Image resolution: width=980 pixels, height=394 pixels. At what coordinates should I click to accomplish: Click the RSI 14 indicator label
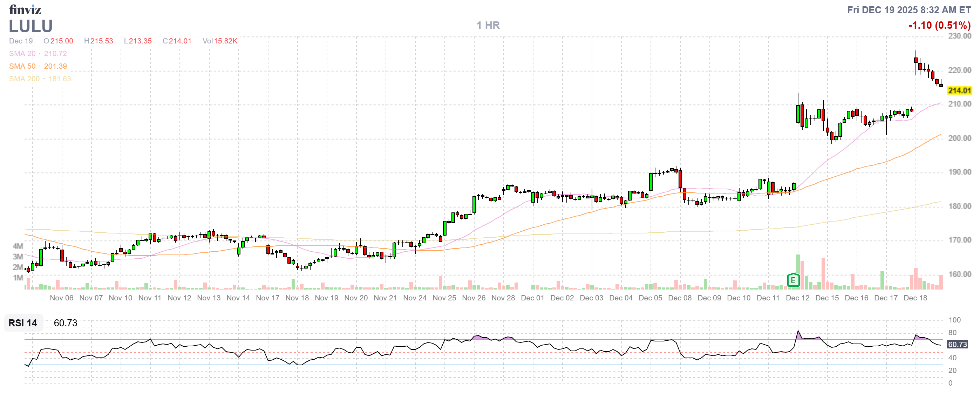(23, 323)
